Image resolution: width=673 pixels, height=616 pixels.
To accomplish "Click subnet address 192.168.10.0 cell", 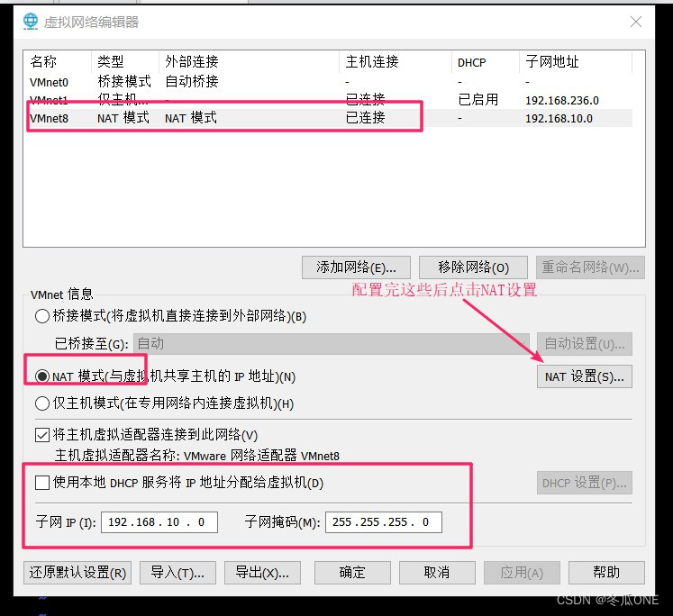I will pyautogui.click(x=559, y=118).
